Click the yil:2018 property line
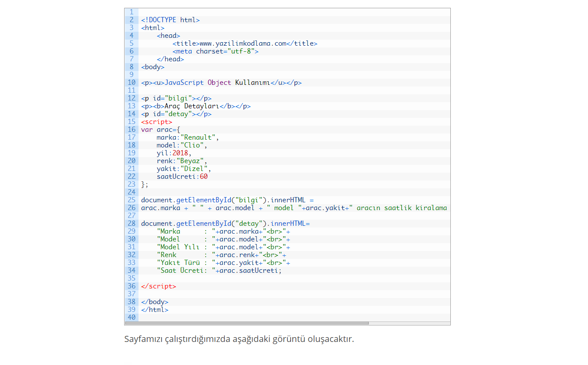This screenshot has height=365, width=588. pos(174,153)
